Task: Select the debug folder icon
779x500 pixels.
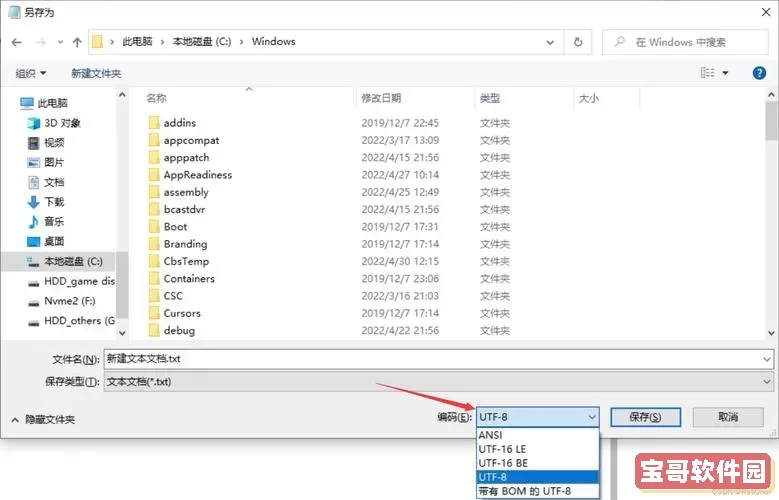Action: pyautogui.click(x=154, y=331)
